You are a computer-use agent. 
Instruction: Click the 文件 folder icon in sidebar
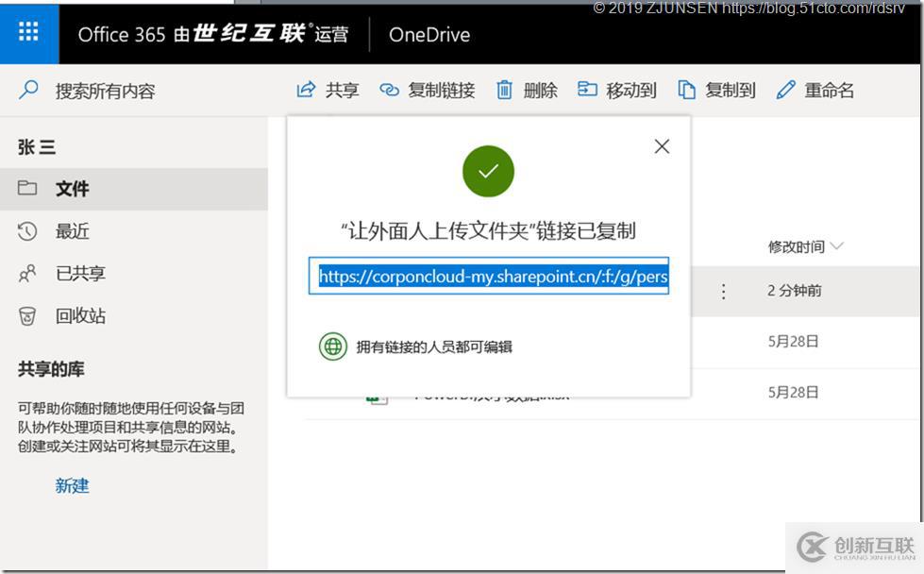27,188
